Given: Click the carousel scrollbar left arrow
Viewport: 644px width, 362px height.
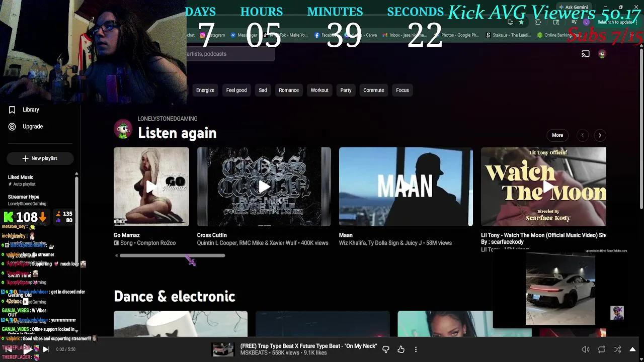Looking at the screenshot, I should [x=116, y=255].
